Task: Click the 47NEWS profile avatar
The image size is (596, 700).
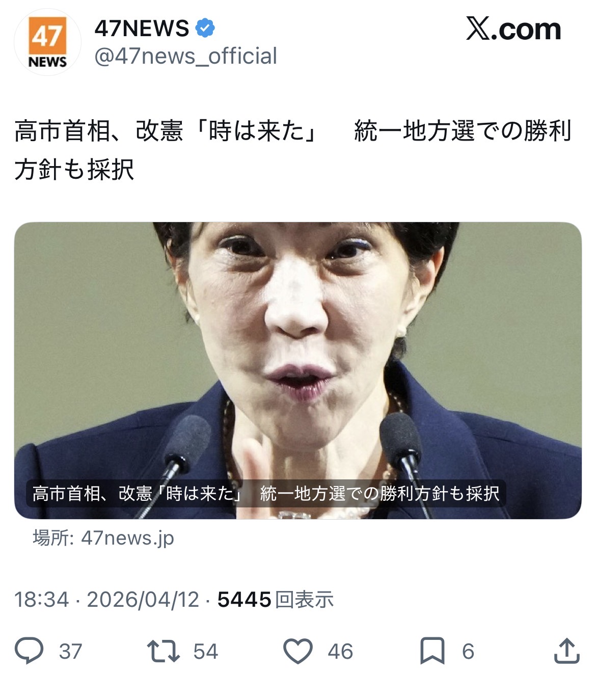Action: coord(47,42)
